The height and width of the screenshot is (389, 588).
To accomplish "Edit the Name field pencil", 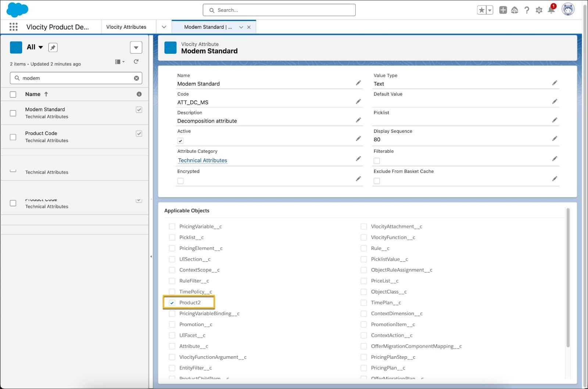I will pyautogui.click(x=358, y=83).
